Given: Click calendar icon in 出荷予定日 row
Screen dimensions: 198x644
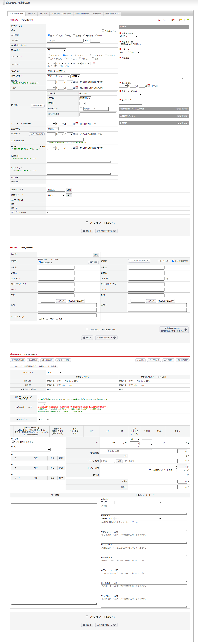Looking at the screenshot, I should point(77,134).
